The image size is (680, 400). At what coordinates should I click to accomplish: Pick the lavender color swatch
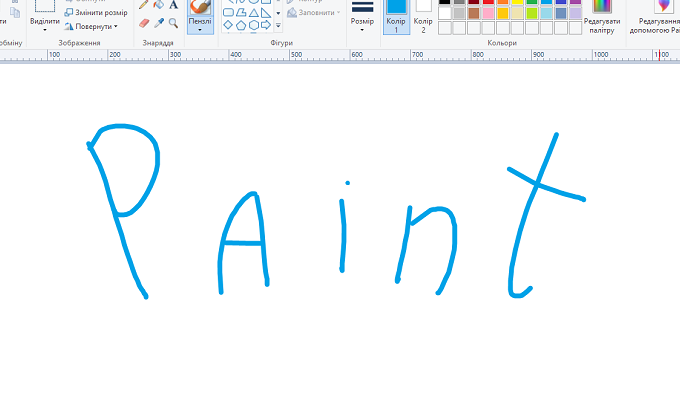click(575, 13)
